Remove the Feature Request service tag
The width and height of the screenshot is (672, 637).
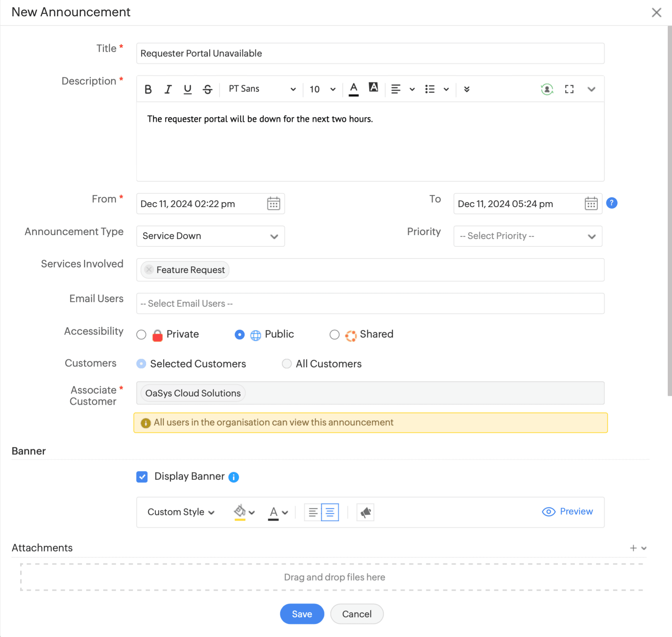[149, 270]
